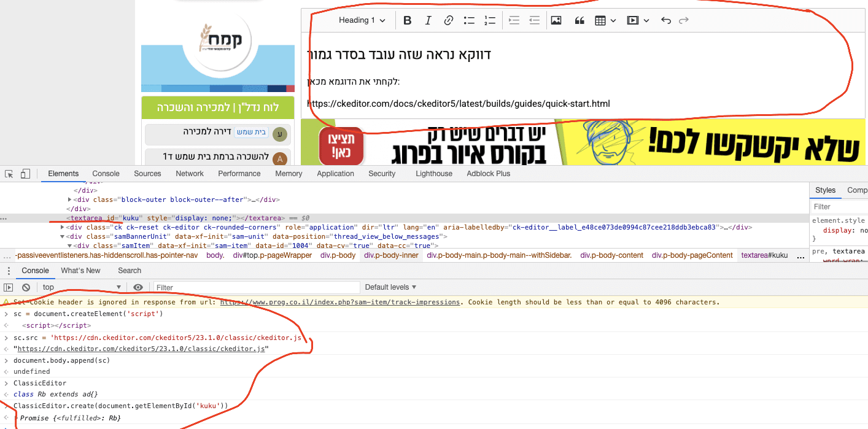The width and height of the screenshot is (868, 429).
Task: Click the לוח נדל"ן green header
Action: pyautogui.click(x=218, y=107)
